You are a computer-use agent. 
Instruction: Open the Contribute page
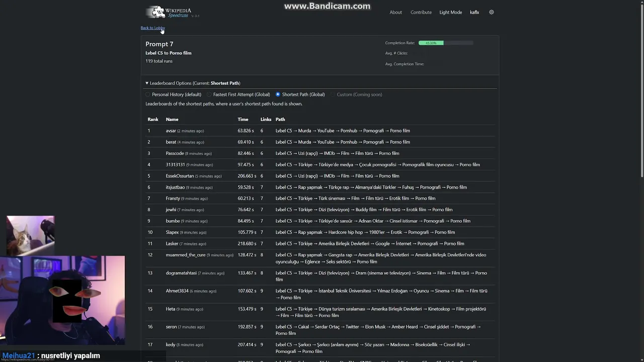pyautogui.click(x=421, y=12)
